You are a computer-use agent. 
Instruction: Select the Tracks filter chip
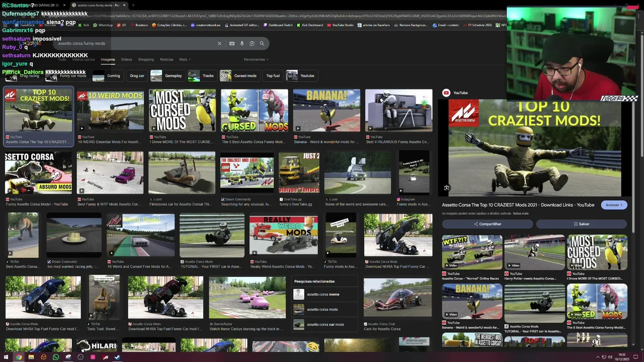202,76
